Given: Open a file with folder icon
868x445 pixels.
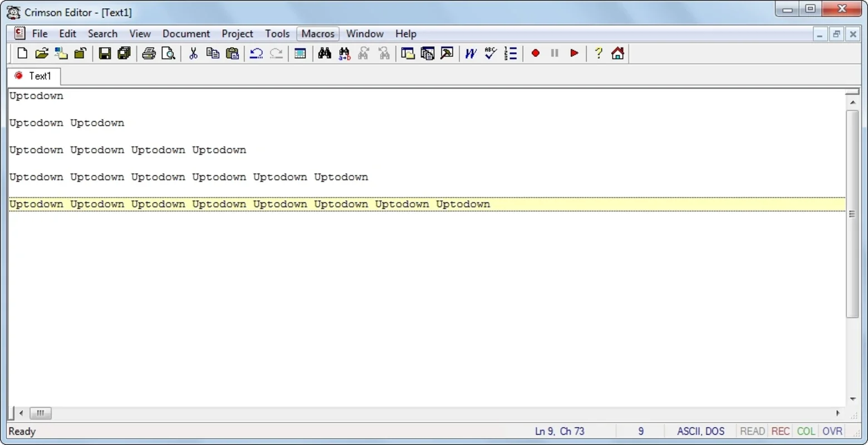Looking at the screenshot, I should [42, 53].
